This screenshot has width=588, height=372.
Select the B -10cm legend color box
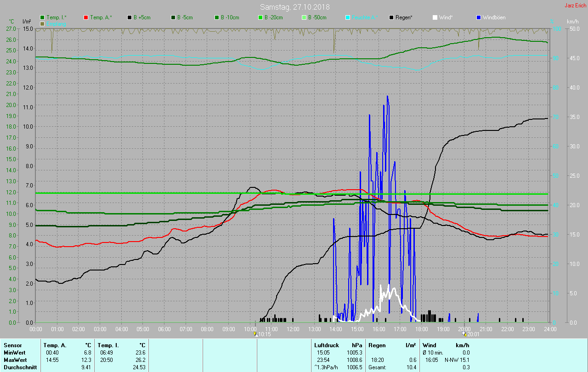pos(217,17)
